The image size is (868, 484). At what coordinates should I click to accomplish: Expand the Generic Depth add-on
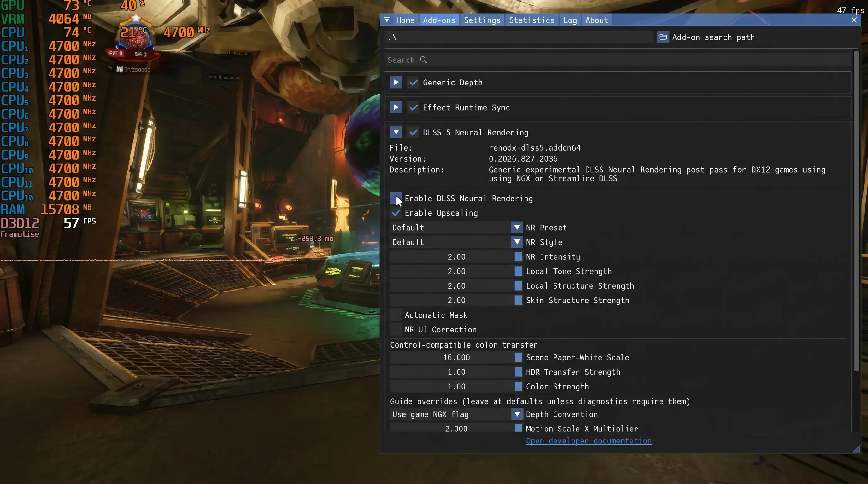tap(396, 83)
